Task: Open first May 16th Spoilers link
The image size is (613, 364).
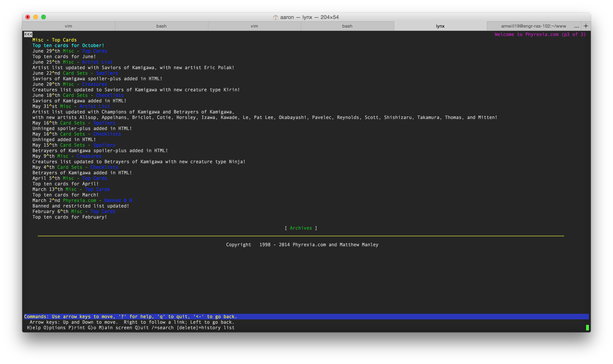Action: (x=104, y=123)
